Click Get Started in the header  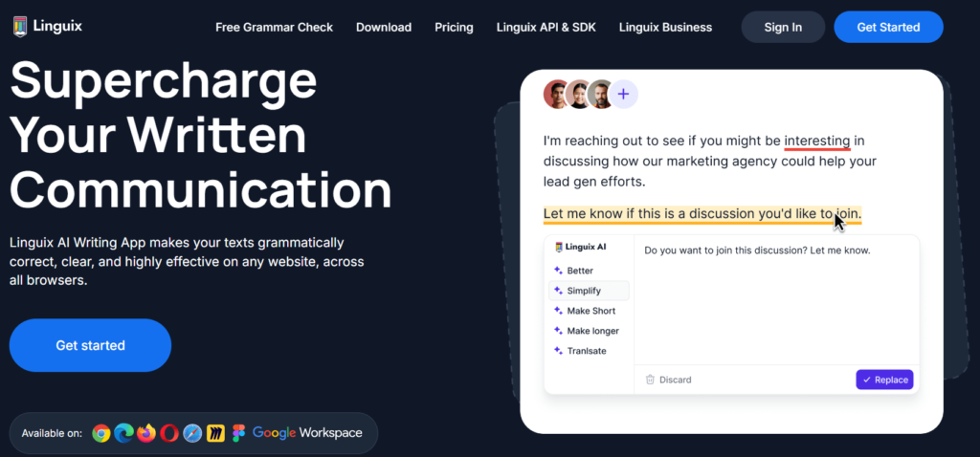(888, 27)
